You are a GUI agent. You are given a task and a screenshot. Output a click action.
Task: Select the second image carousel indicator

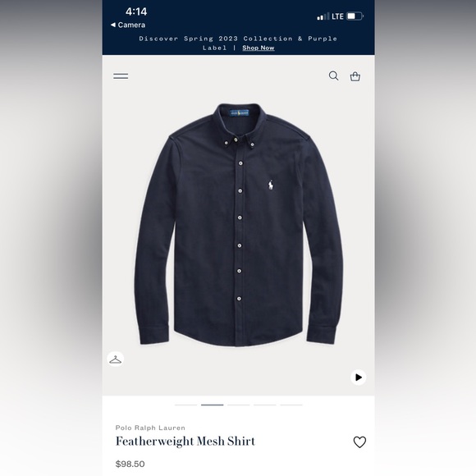click(x=213, y=405)
